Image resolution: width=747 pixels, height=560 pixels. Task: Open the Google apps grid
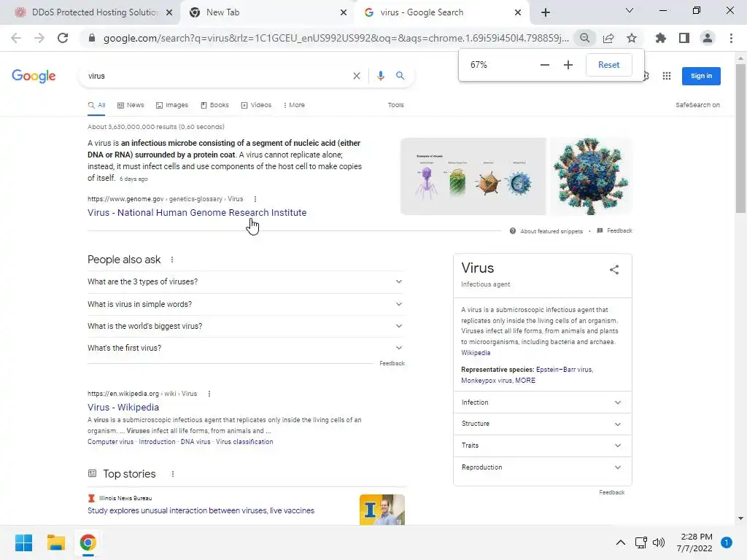coord(667,76)
